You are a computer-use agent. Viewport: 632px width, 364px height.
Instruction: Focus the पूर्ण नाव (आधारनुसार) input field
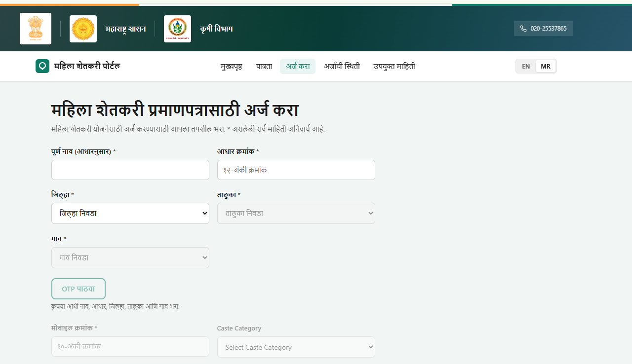[x=130, y=170]
